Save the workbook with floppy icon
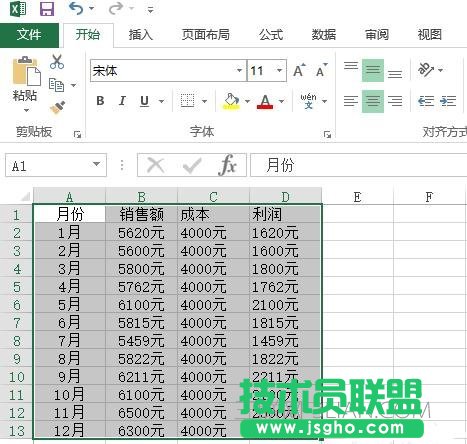Image resolution: width=467 pixels, height=444 pixels. (47, 9)
